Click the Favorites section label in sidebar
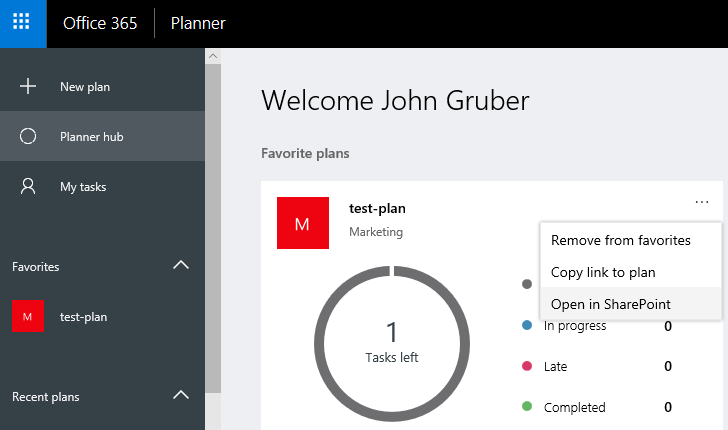Image resolution: width=728 pixels, height=430 pixels. (36, 267)
